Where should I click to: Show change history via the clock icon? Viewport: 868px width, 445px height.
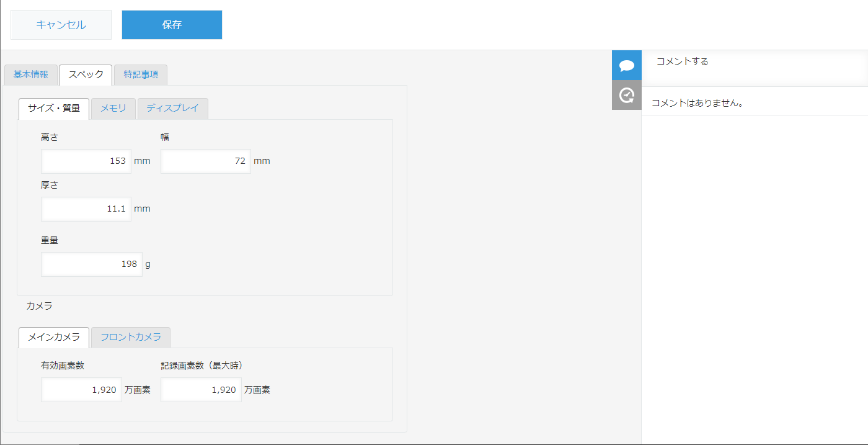[626, 95]
